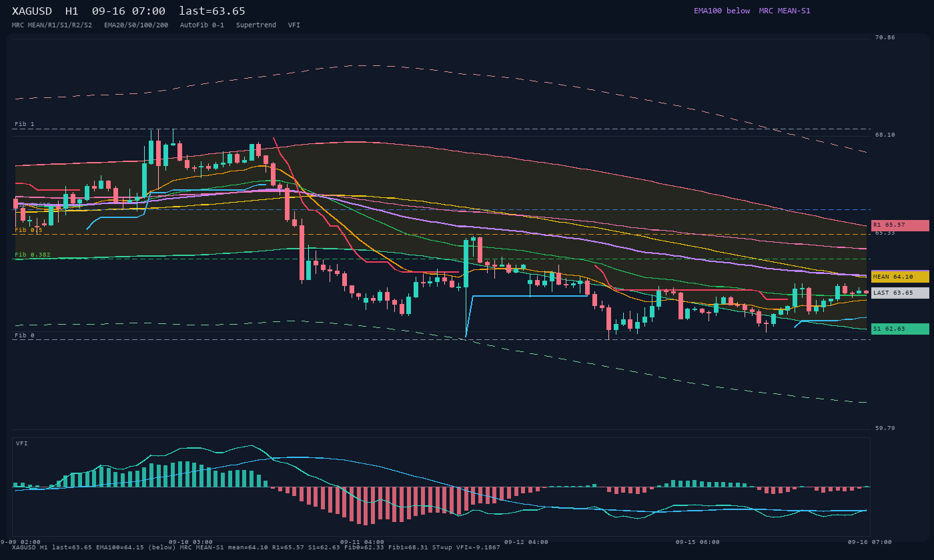Select the H1 timeframe in the chart title
This screenshot has height=560, width=934.
pyautogui.click(x=72, y=11)
